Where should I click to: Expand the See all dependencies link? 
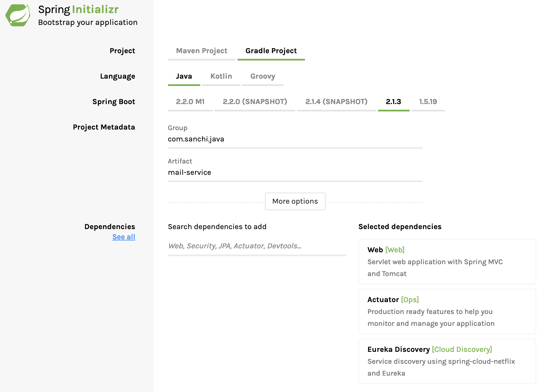coord(123,237)
